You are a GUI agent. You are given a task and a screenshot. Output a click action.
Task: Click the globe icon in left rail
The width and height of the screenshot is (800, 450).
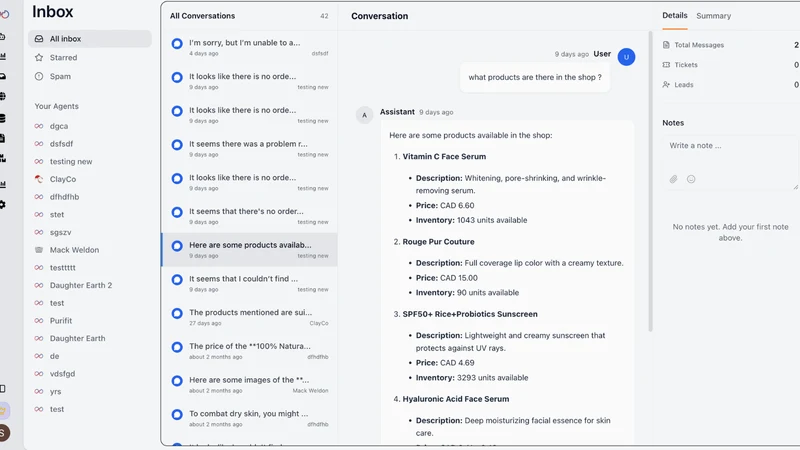2,96
